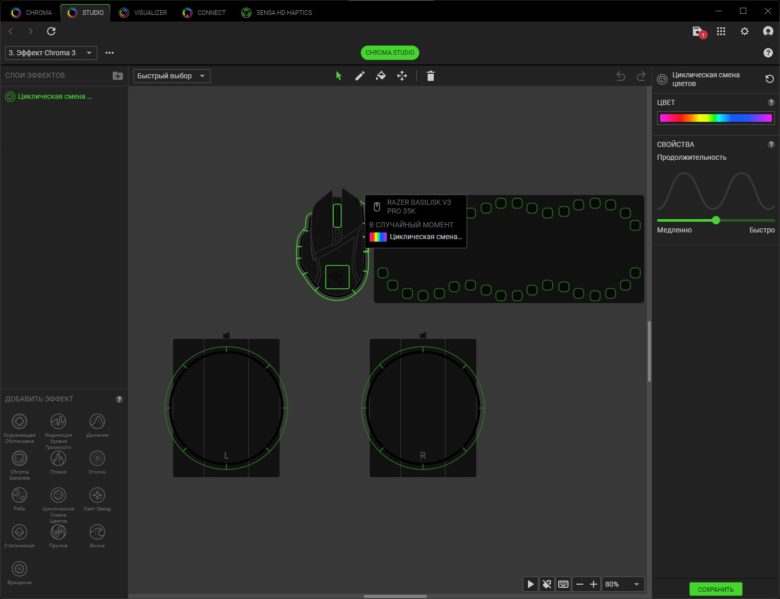Click the canvas vertical scrollbar
The height and width of the screenshot is (599, 780).
pyautogui.click(x=649, y=351)
